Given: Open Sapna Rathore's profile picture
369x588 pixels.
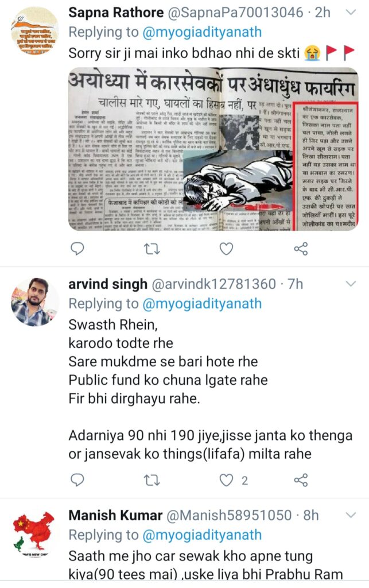Looking at the screenshot, I should (x=34, y=31).
